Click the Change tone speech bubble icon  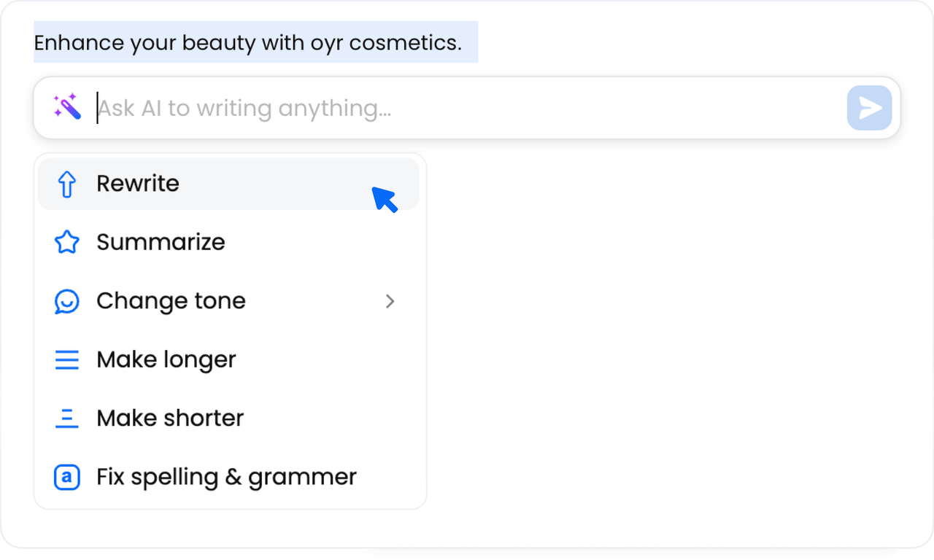[x=66, y=300]
